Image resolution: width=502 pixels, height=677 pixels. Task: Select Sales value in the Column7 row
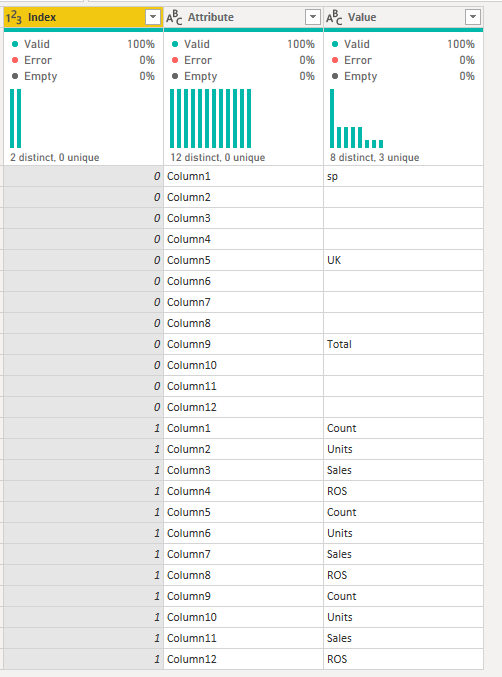coord(404,554)
